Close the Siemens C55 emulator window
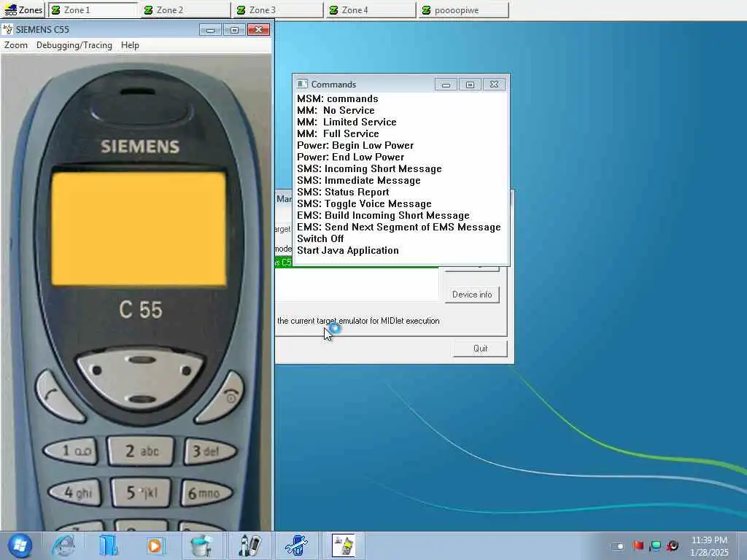Screen dimensions: 747x560 tap(258, 30)
